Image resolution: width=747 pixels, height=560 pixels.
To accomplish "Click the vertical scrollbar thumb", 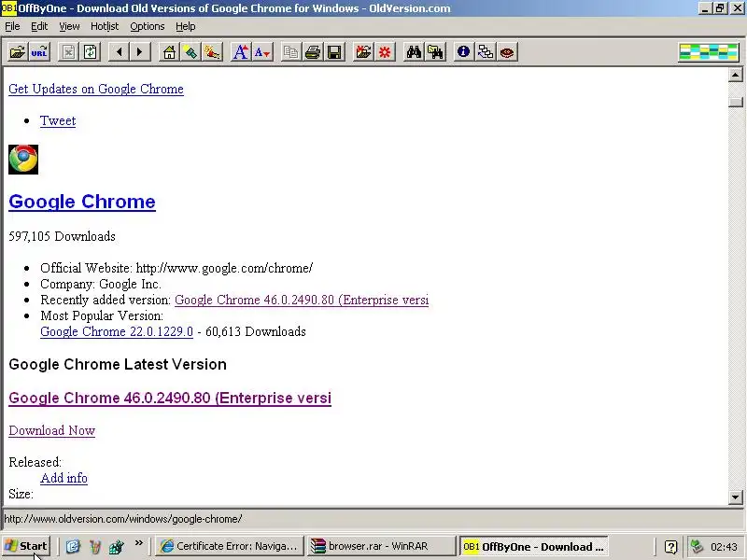I will [x=736, y=102].
